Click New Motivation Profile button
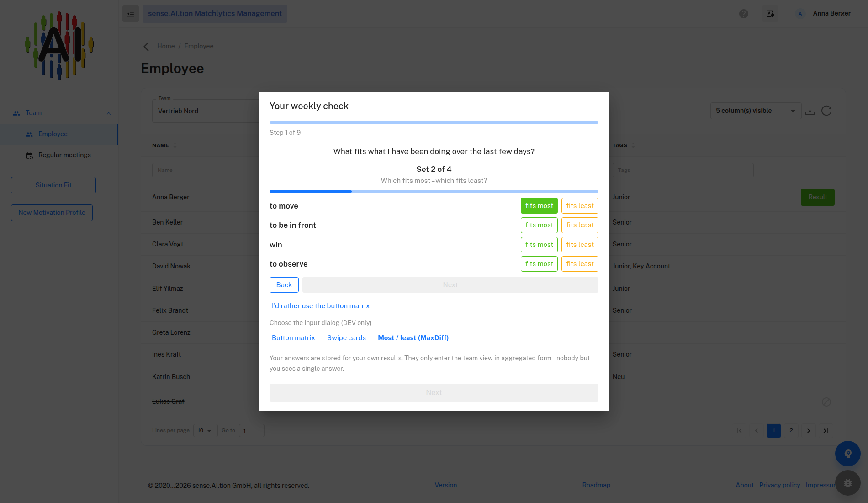Viewport: 868px width, 503px height. (x=52, y=213)
